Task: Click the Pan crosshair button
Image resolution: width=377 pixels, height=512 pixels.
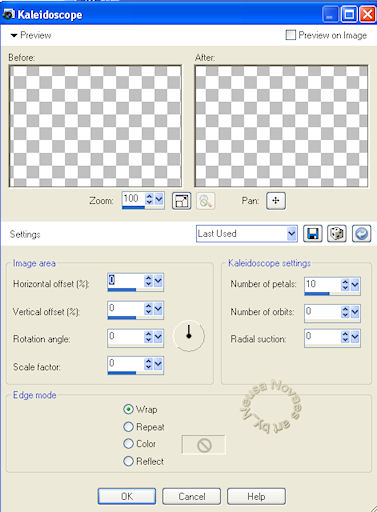Action: (276, 201)
